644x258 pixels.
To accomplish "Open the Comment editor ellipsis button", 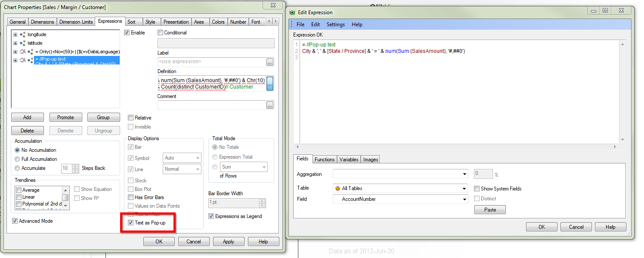I will [270, 105].
